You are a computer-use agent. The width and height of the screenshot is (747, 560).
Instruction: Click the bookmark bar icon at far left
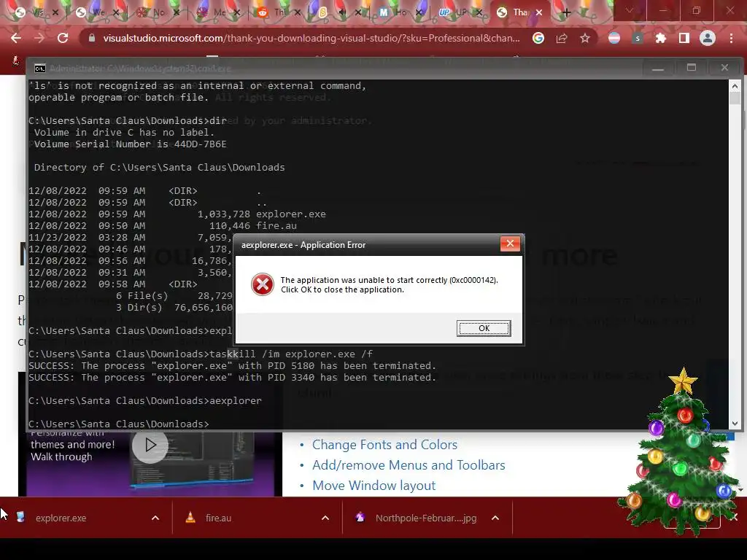[x=16, y=61]
